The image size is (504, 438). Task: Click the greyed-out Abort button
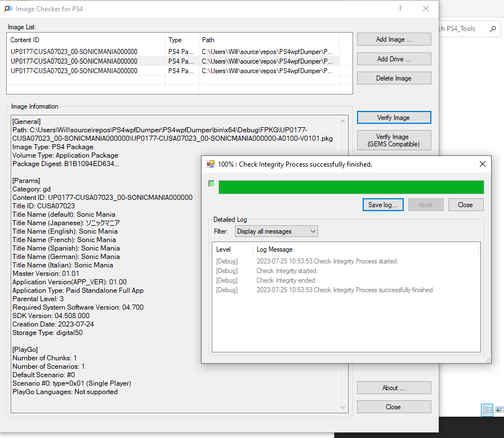click(426, 205)
